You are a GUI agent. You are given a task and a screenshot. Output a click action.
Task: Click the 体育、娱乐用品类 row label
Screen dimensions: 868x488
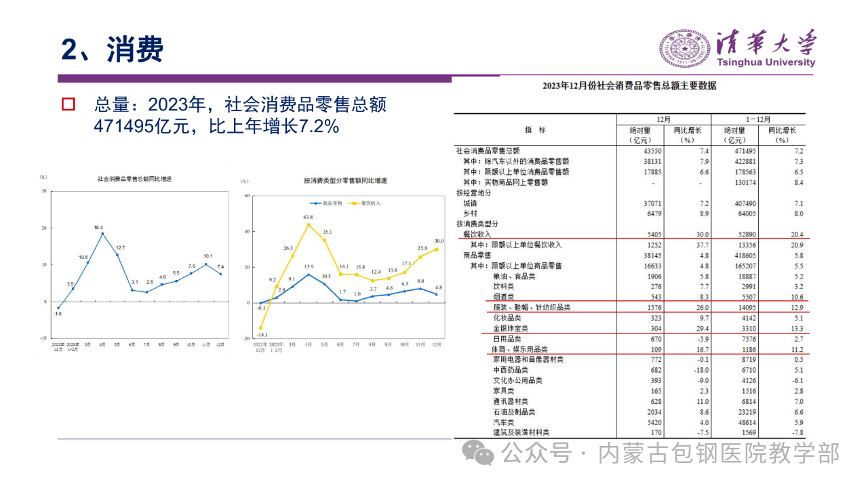click(x=521, y=349)
